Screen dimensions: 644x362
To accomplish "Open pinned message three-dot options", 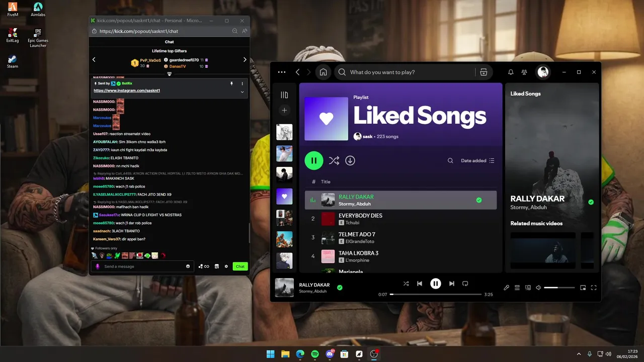I will (242, 83).
